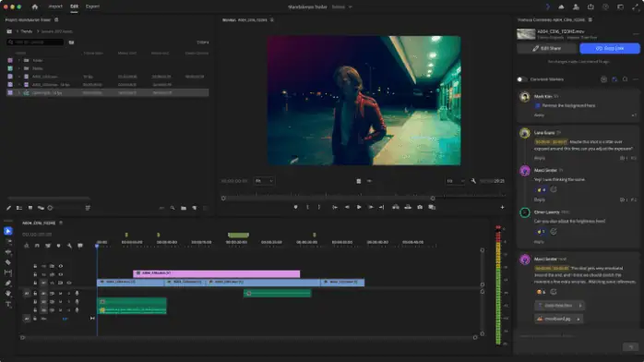
Task: Toggle lock on V3 track
Action: [35, 266]
